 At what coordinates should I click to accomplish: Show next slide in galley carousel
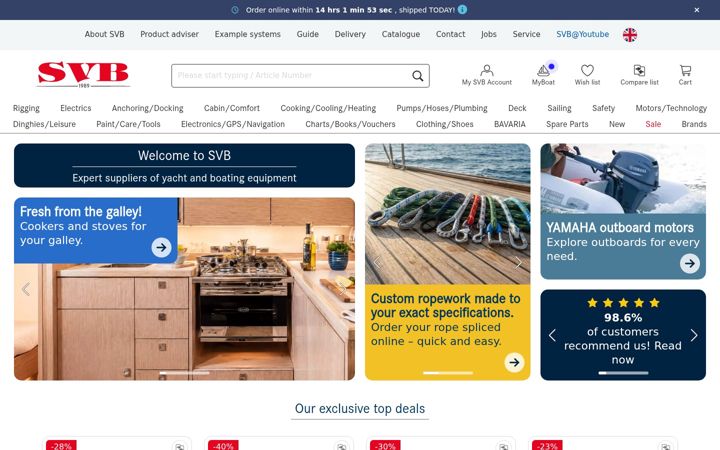343,289
